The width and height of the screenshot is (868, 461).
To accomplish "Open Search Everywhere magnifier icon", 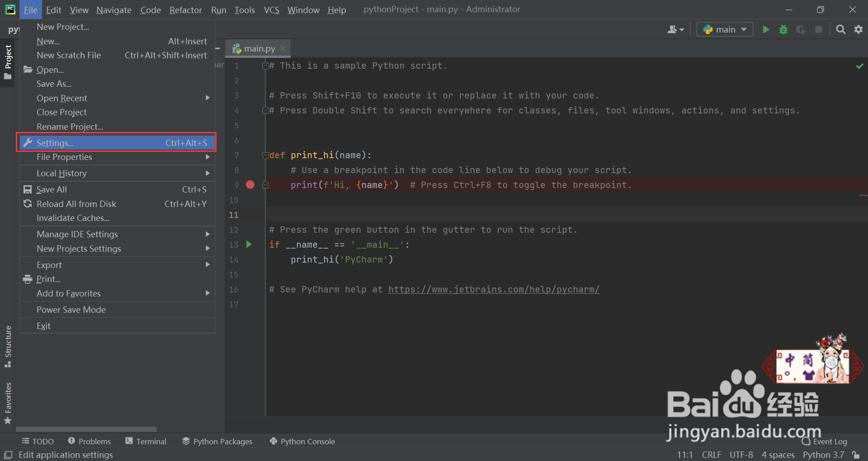I will (840, 29).
